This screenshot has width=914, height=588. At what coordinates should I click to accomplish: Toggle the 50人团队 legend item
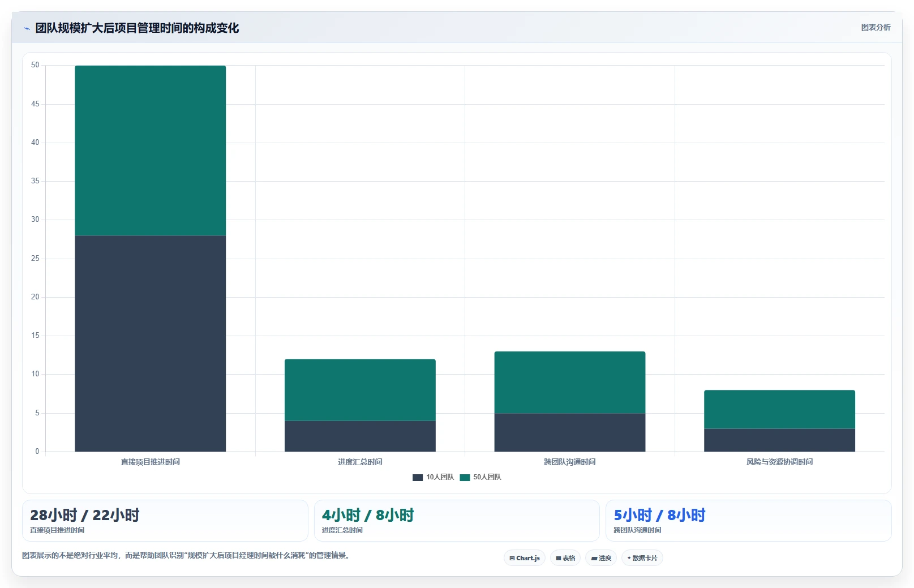(480, 477)
